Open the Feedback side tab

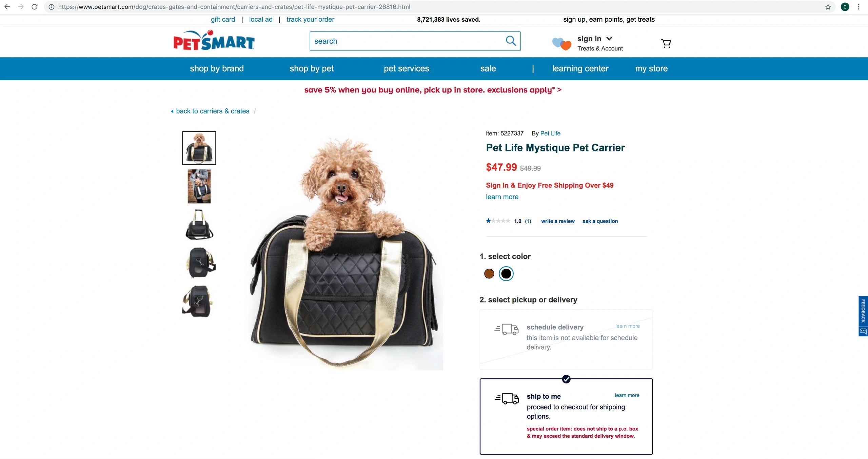[x=863, y=316]
